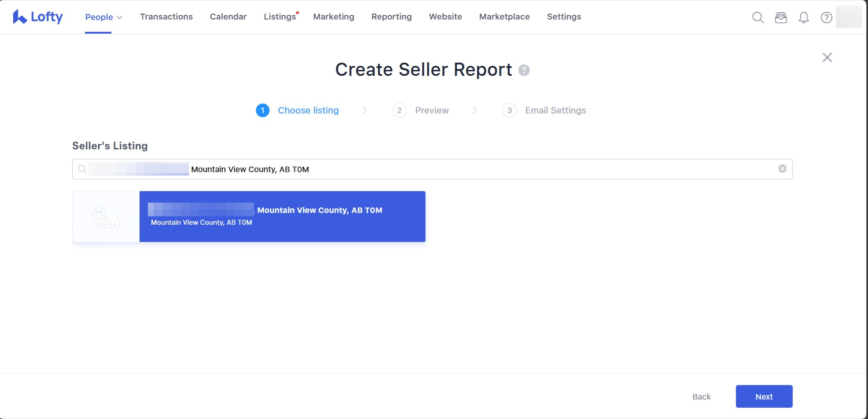Open the Marketing menu
Viewport: 868px width, 419px height.
click(x=334, y=17)
